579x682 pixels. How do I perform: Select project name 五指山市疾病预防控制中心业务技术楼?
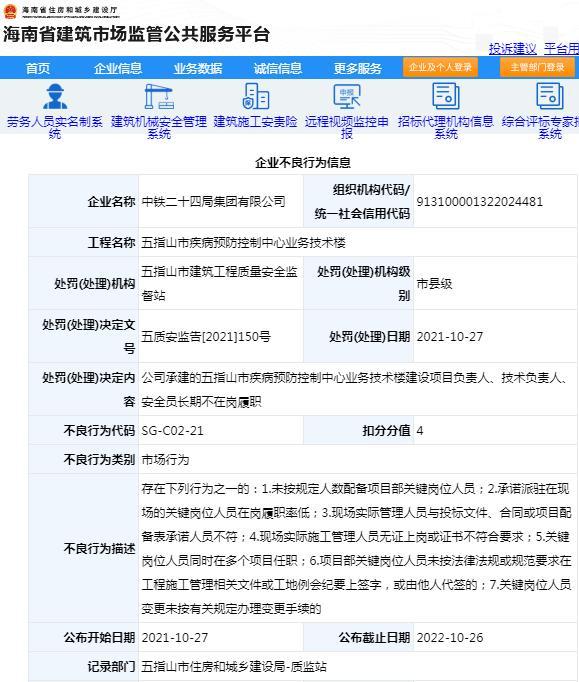pyautogui.click(x=244, y=242)
